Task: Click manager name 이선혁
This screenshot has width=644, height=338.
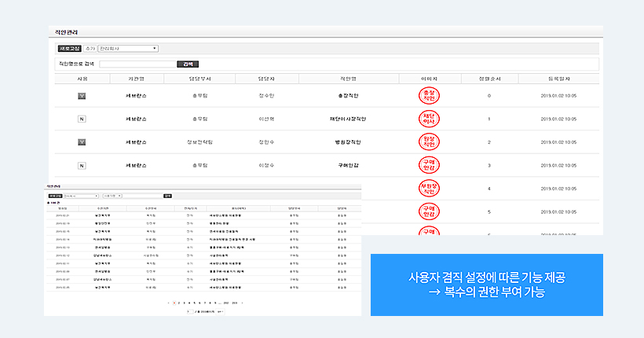Action: (x=266, y=119)
